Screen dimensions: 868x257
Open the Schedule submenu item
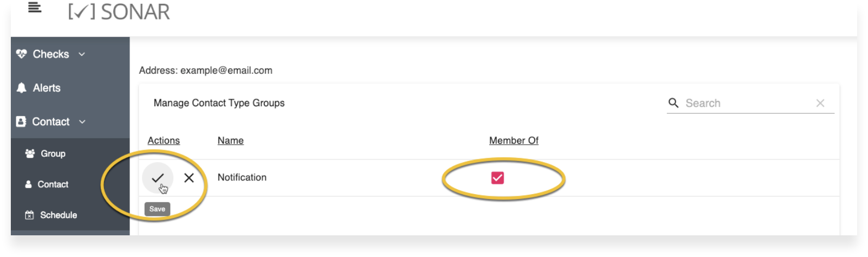[59, 215]
